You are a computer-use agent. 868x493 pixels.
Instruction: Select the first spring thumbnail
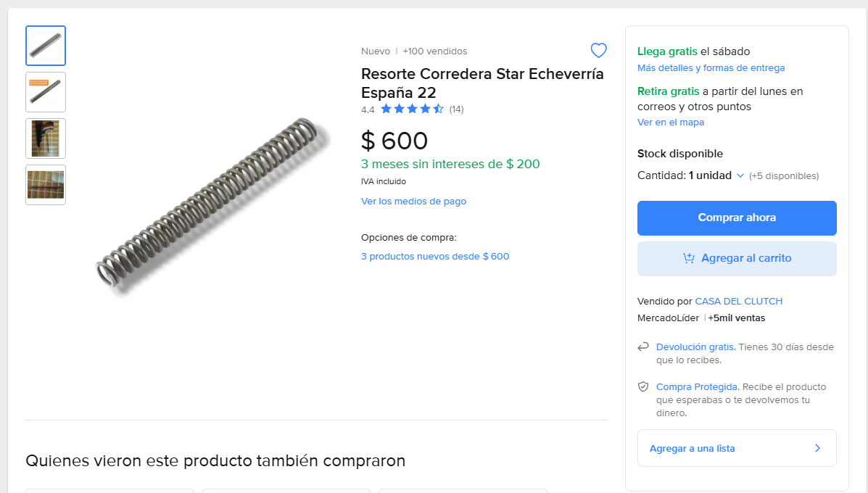tap(46, 46)
